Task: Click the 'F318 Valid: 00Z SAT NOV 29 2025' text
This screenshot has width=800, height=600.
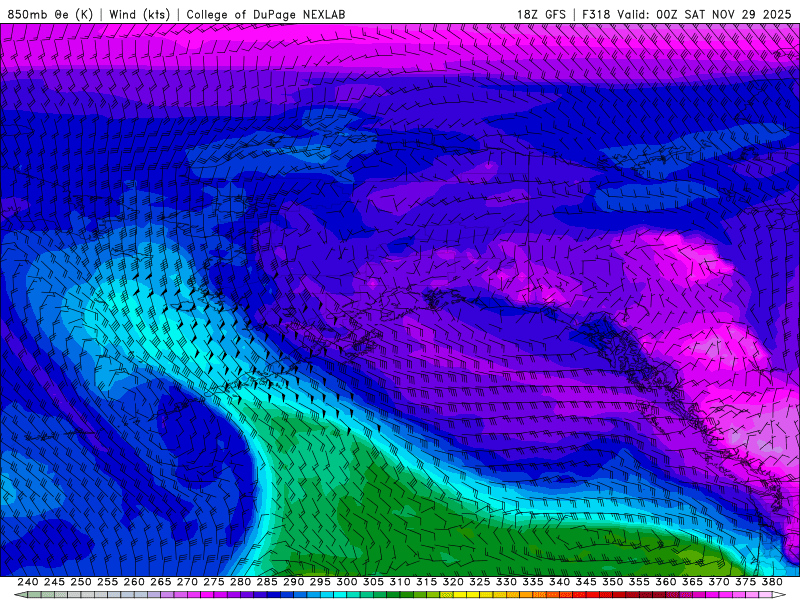Action: pos(687,14)
